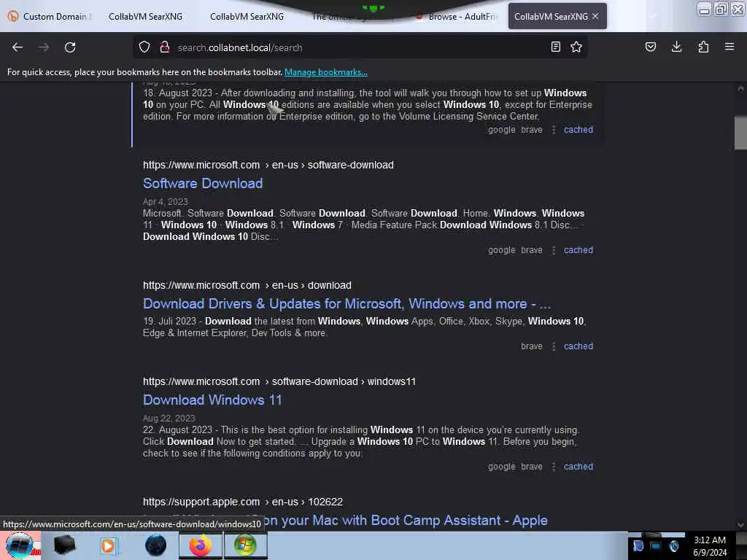Click the Aug 22, 2023 date text

tap(169, 418)
